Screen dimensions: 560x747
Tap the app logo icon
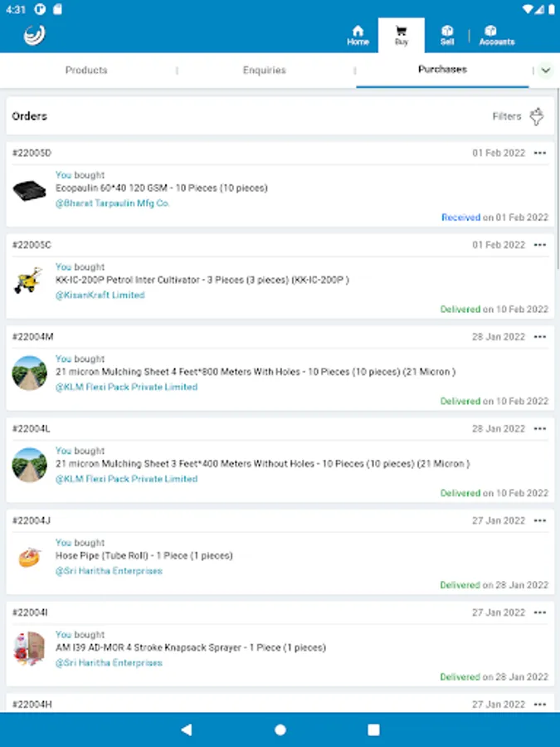[34, 35]
